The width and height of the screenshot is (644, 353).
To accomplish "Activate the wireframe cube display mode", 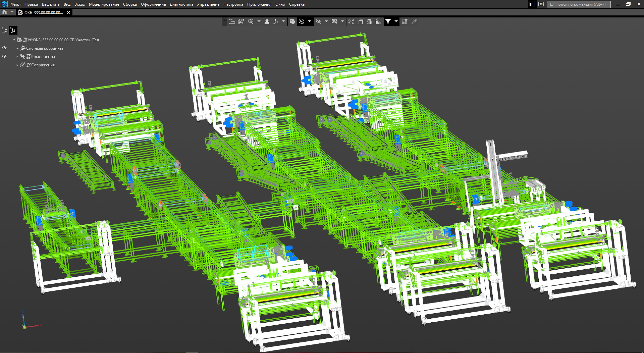I will (x=301, y=22).
